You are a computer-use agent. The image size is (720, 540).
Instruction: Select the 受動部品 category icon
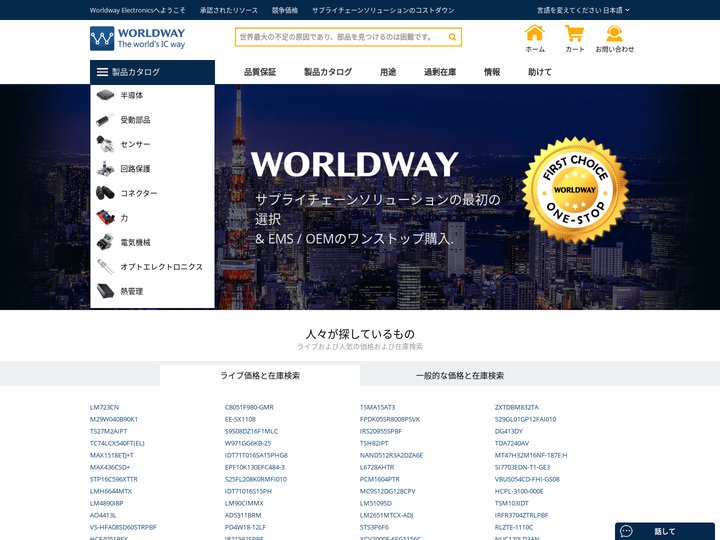(x=105, y=120)
